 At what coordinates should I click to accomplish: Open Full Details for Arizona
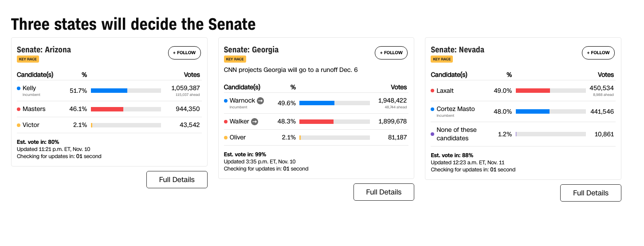pos(177,180)
